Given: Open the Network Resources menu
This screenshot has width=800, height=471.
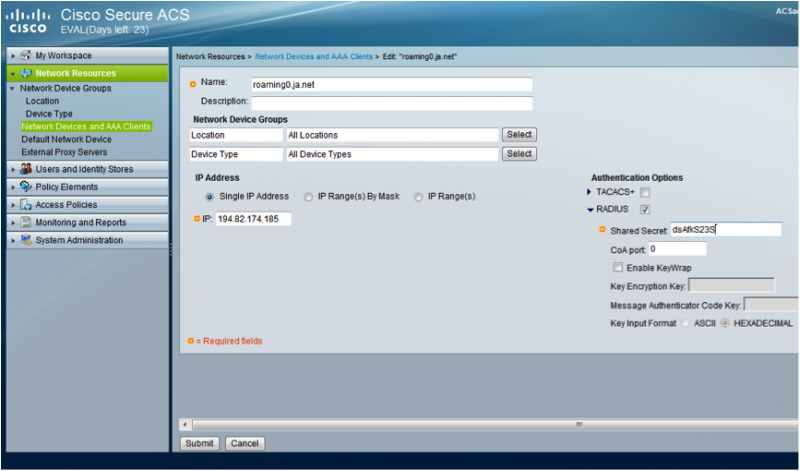Looking at the screenshot, I should [x=87, y=73].
